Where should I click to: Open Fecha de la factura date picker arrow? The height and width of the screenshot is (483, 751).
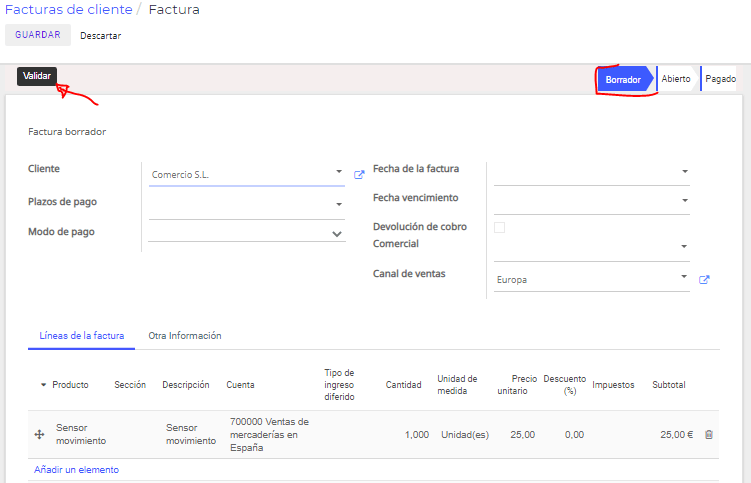[x=685, y=171]
